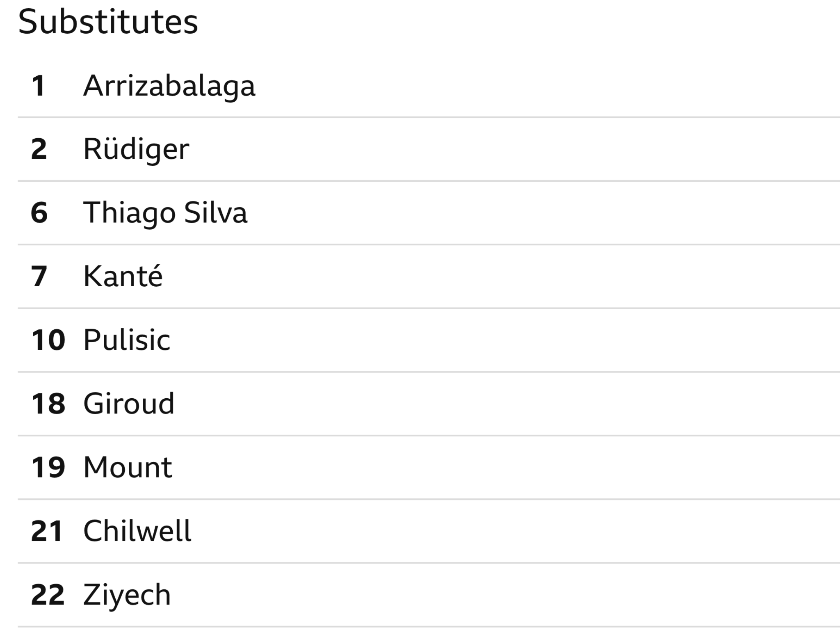Tap on Kanté's name

123,276
